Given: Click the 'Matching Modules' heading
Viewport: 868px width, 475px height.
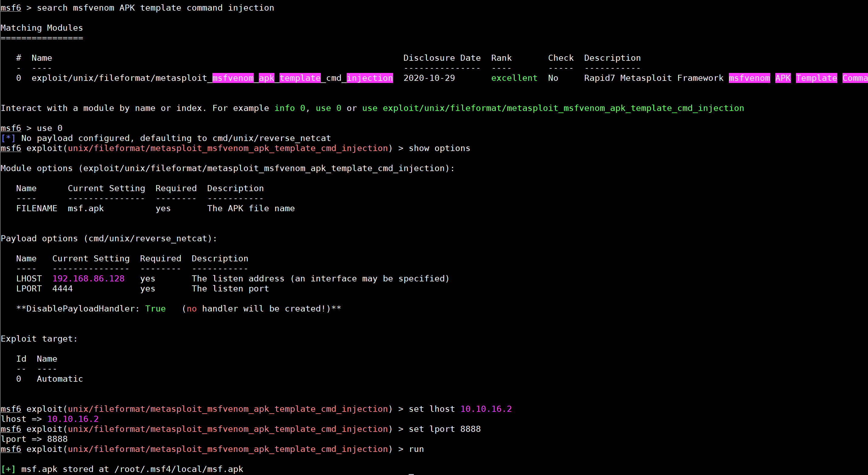Looking at the screenshot, I should [42, 28].
